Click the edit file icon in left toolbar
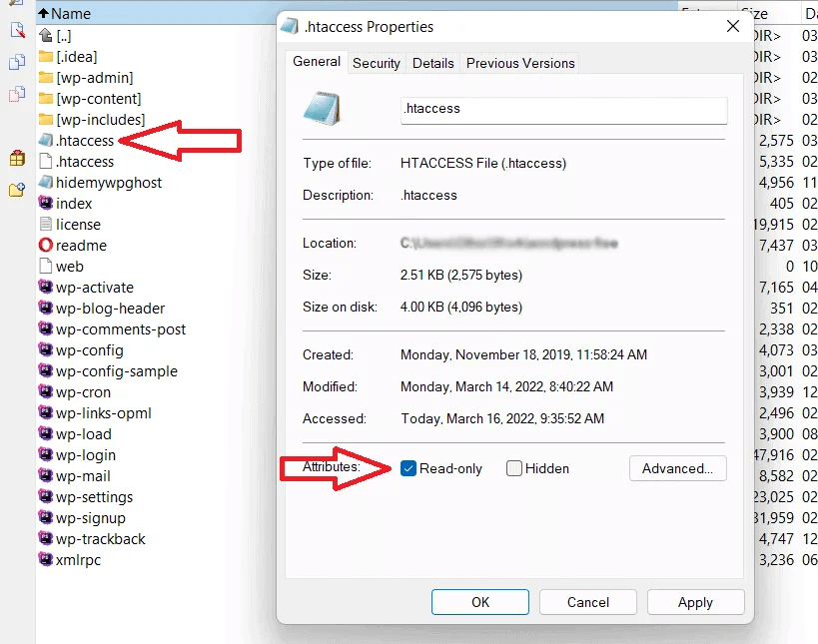This screenshot has width=818, height=644. click(x=16, y=30)
